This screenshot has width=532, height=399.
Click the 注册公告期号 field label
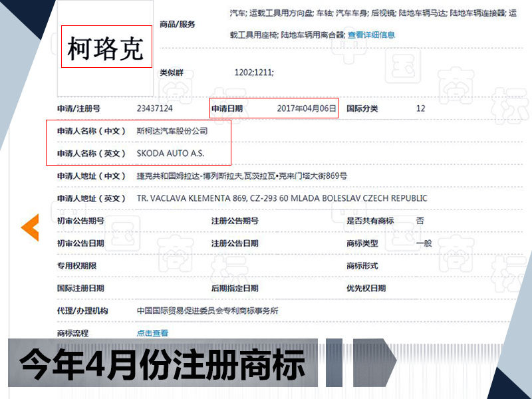235,221
